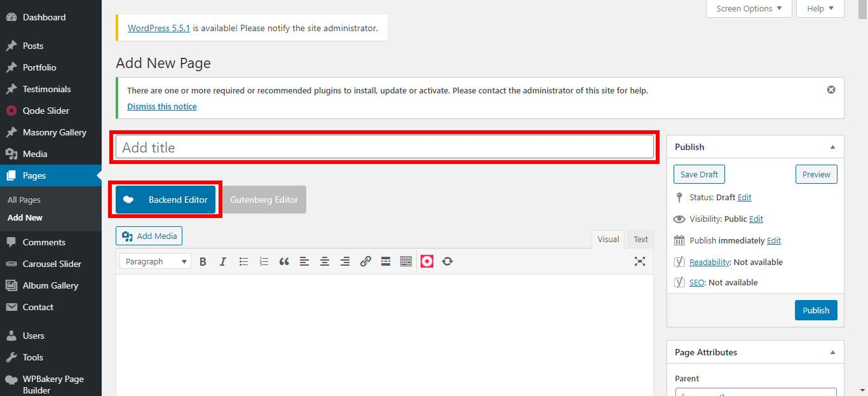Viewport: 868px width, 396px height.
Task: Click the Add Media button
Action: pos(149,236)
